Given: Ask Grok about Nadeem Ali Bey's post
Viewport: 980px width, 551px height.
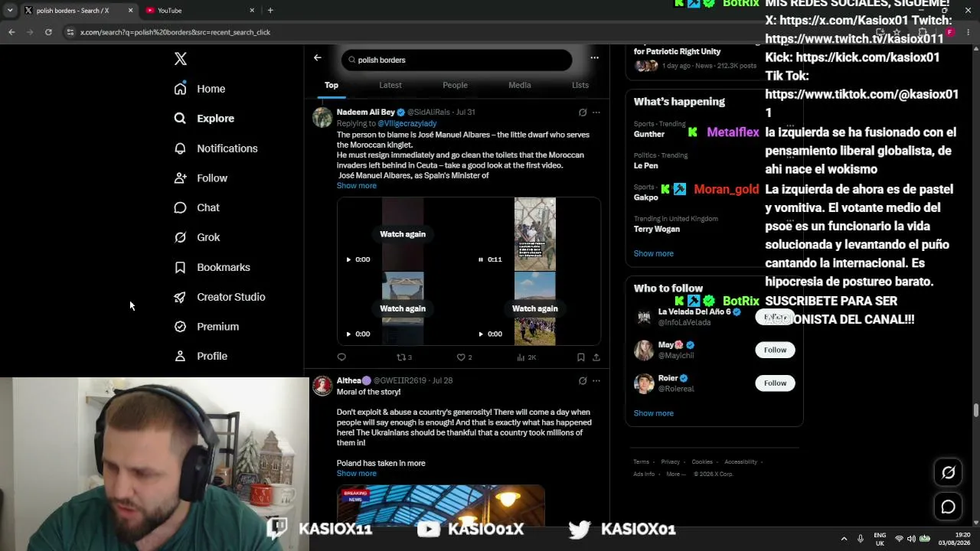Looking at the screenshot, I should coord(583,112).
